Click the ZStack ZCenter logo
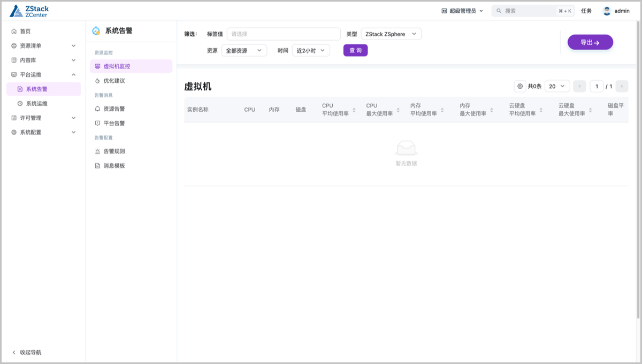 point(29,11)
